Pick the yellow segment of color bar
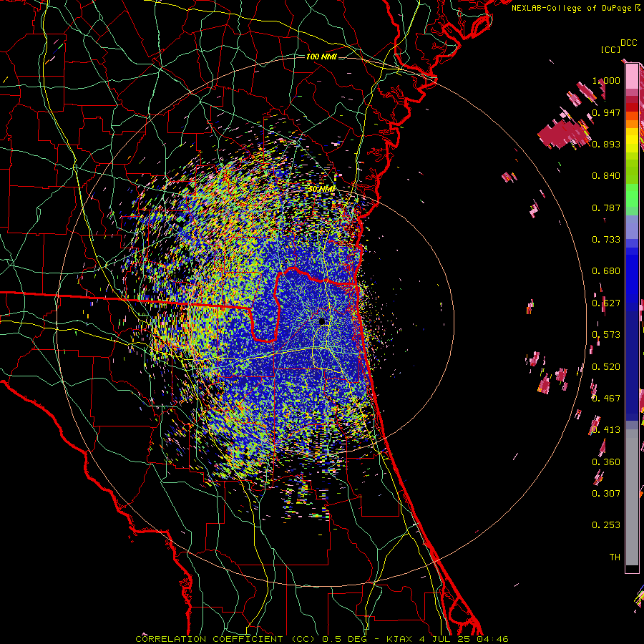The width and height of the screenshot is (644, 644). pos(632,140)
